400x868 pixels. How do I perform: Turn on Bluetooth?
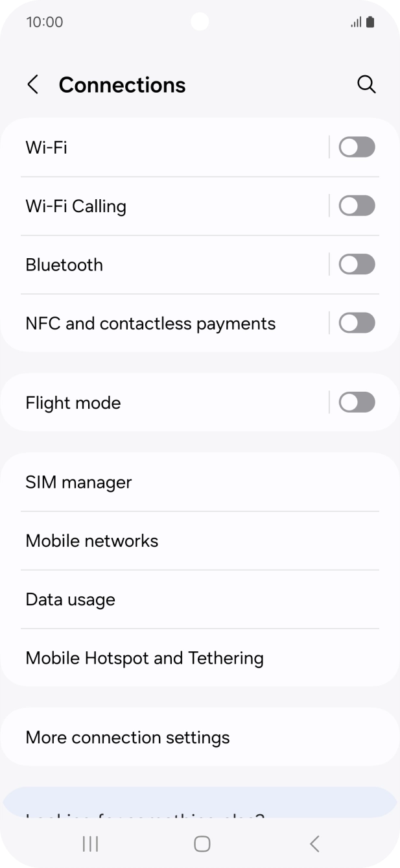point(356,264)
